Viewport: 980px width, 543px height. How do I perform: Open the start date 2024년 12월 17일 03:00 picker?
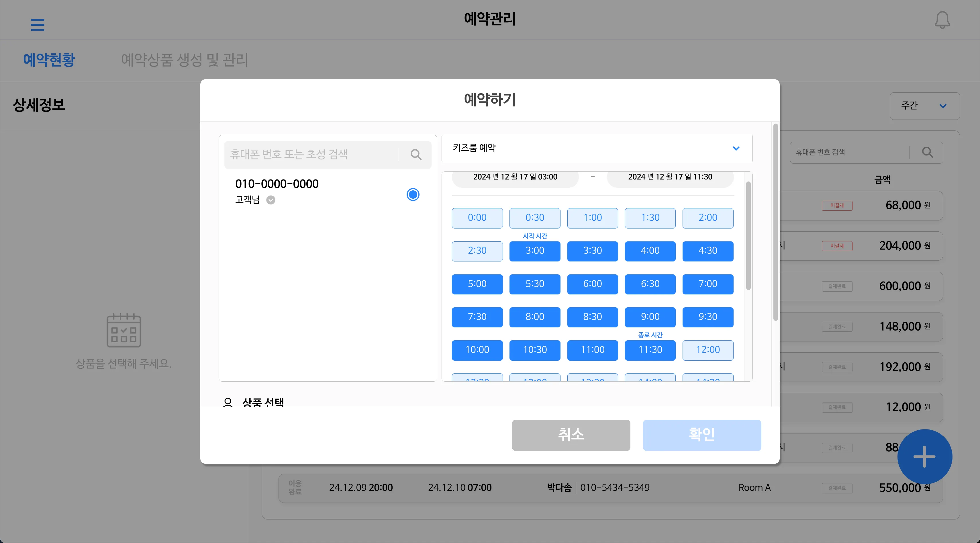tap(515, 177)
